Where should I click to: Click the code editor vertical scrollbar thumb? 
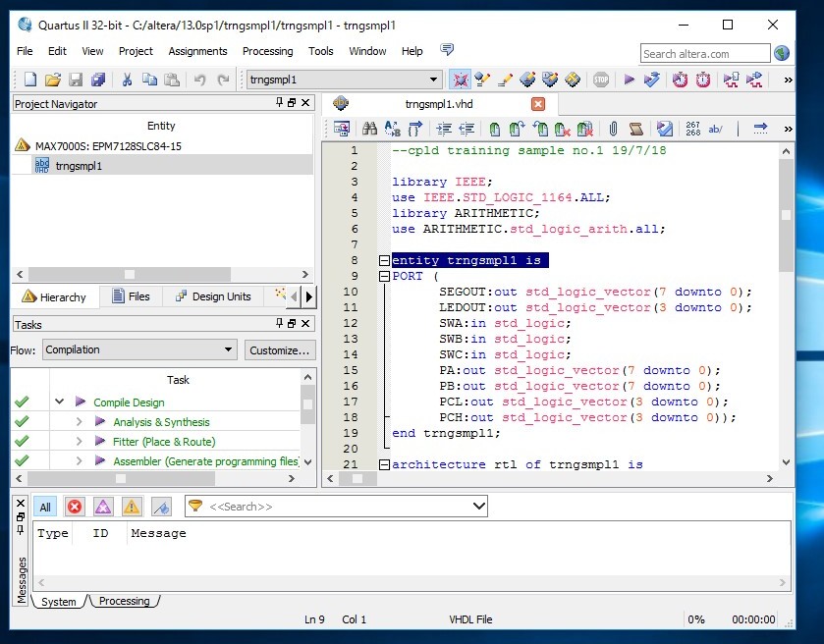click(x=786, y=215)
